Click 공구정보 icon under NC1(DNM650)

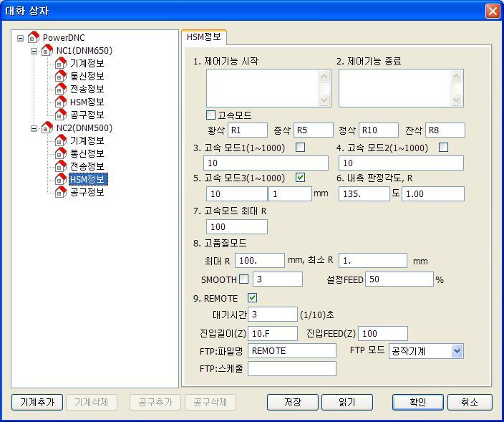[60, 115]
